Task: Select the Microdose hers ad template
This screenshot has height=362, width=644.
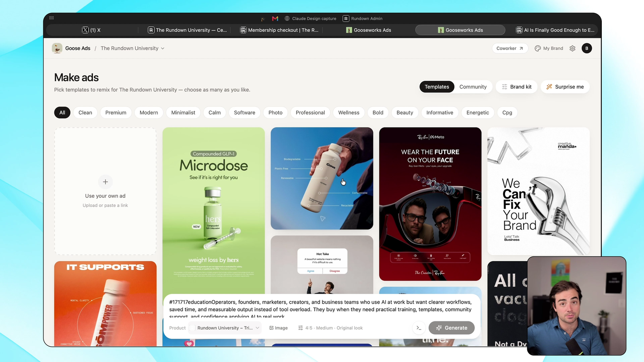Action: point(214,211)
